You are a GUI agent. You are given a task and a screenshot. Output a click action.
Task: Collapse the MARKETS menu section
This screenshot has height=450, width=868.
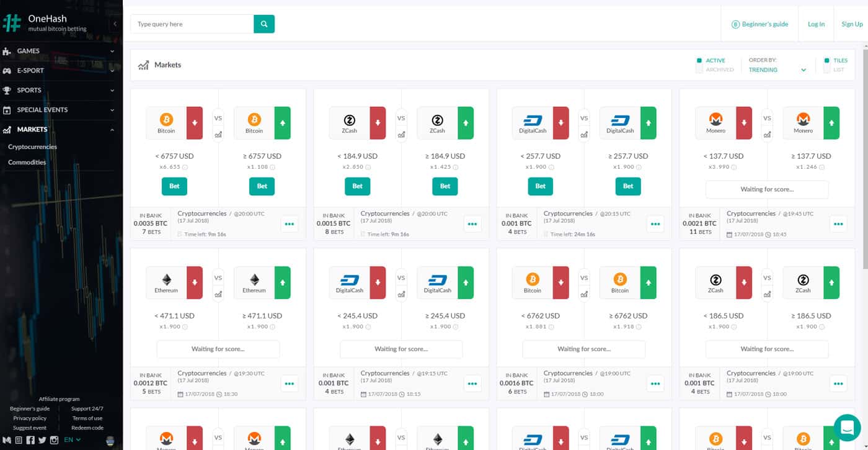58,129
